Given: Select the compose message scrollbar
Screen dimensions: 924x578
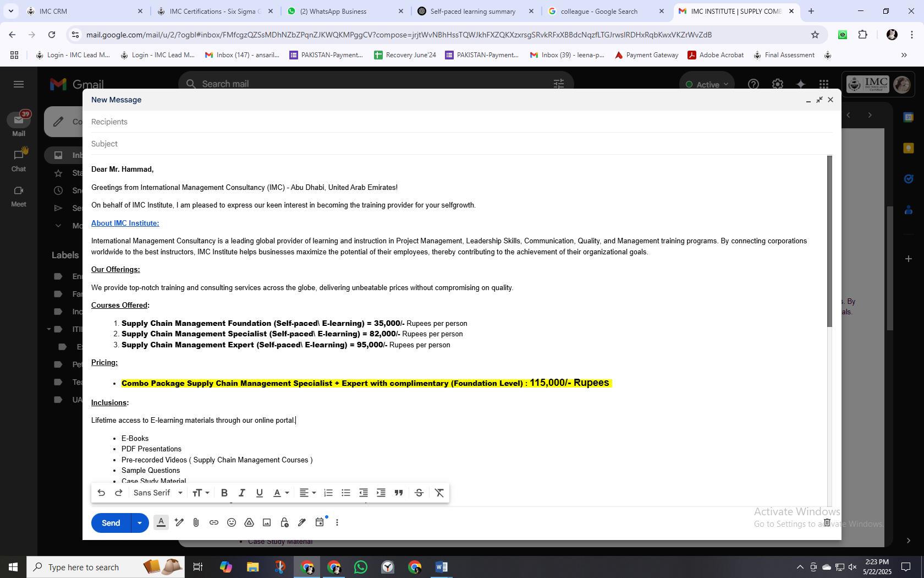Looking at the screenshot, I should point(829,241).
